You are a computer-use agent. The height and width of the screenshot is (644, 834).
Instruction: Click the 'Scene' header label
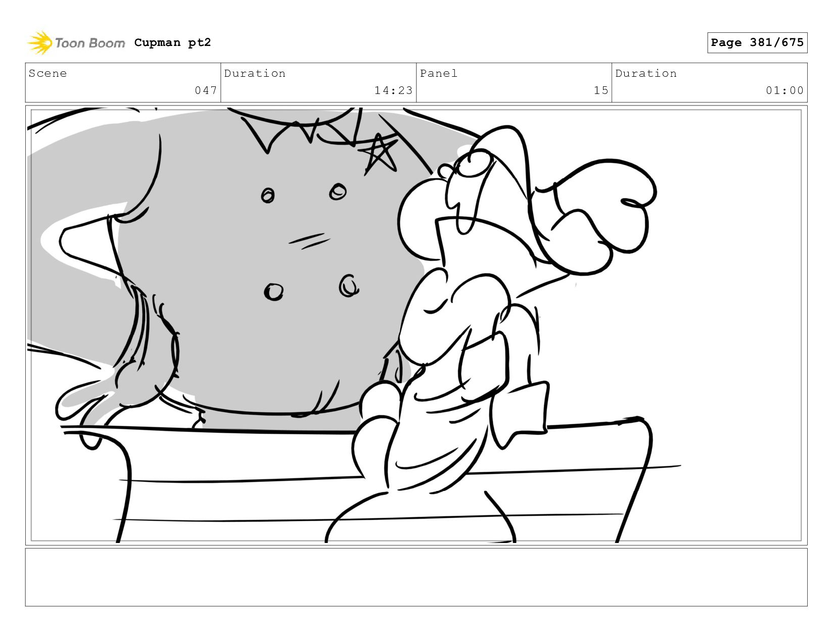(x=48, y=73)
